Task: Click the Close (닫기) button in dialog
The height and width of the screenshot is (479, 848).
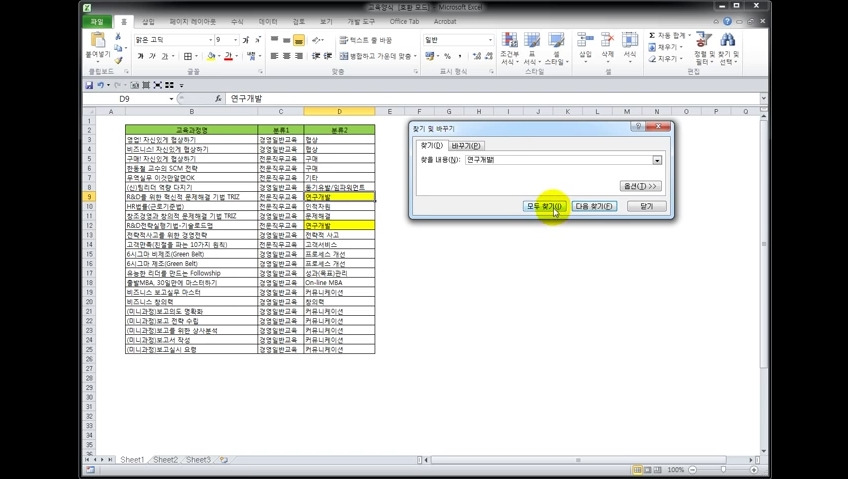Action: pos(646,206)
